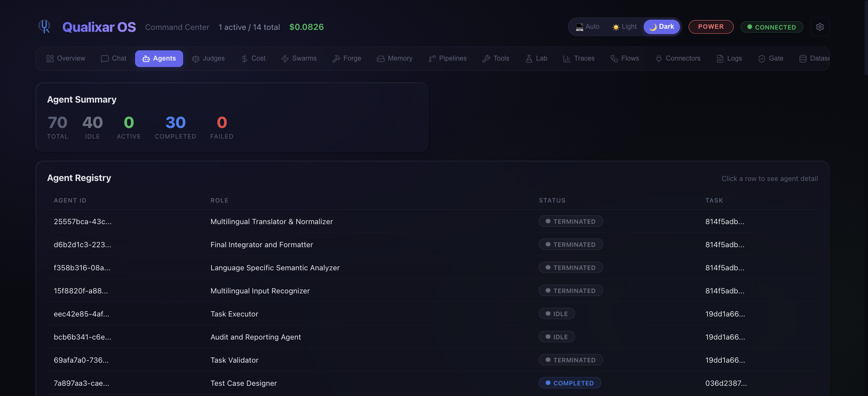This screenshot has height=396, width=868.
Task: Click the Logs document icon
Action: coord(720,59)
